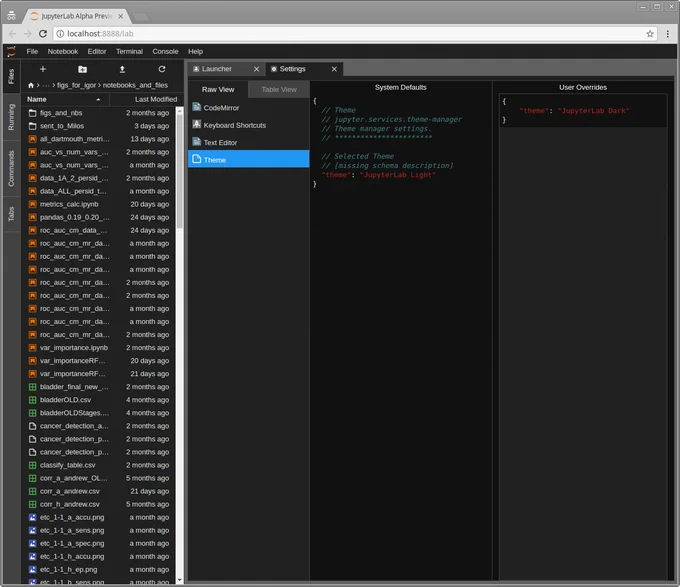680x587 pixels.
Task: Select file pandas_0.19_0.20_...
Action: [99, 217]
